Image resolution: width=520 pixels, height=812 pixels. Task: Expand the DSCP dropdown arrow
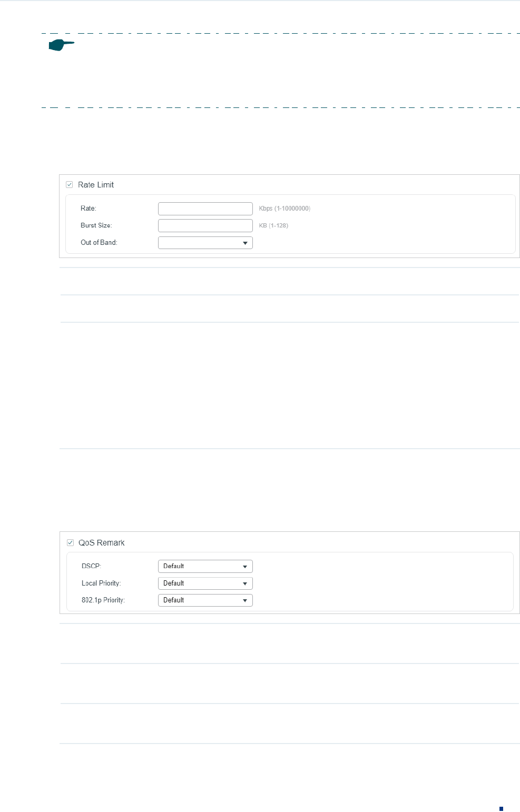pyautogui.click(x=245, y=567)
